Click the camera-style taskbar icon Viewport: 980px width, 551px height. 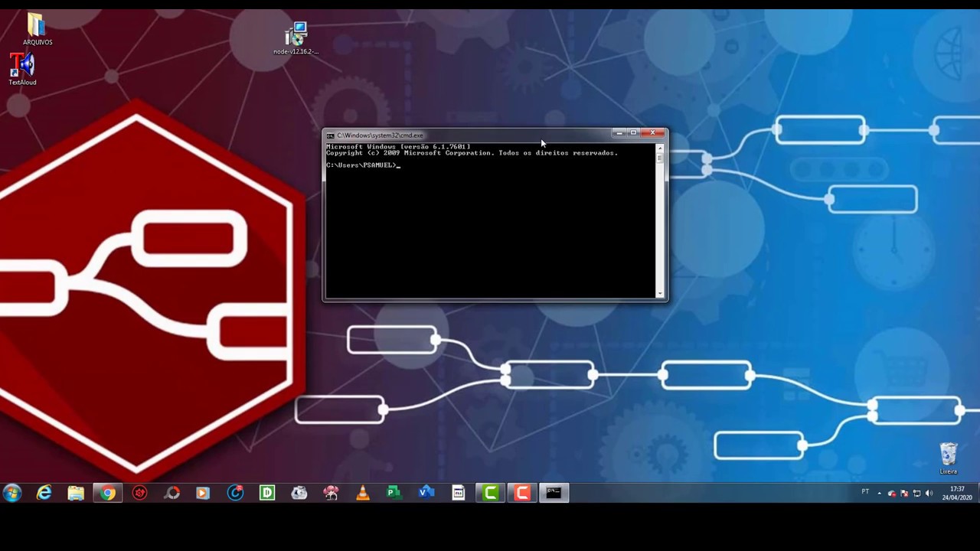[299, 493]
